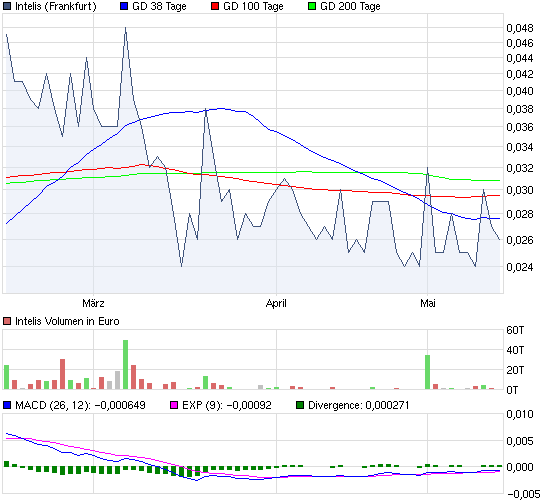Click the 0,042 price axis value
This screenshot has height=502, width=545.
point(520,74)
